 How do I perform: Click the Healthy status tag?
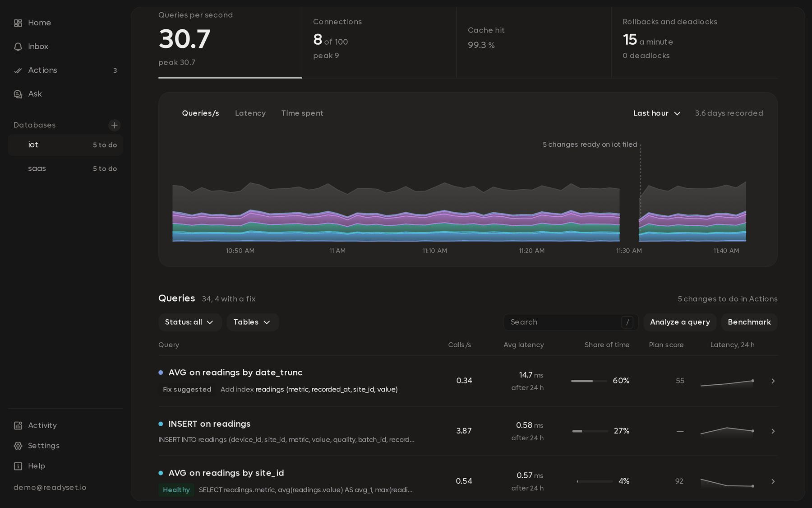point(176,490)
